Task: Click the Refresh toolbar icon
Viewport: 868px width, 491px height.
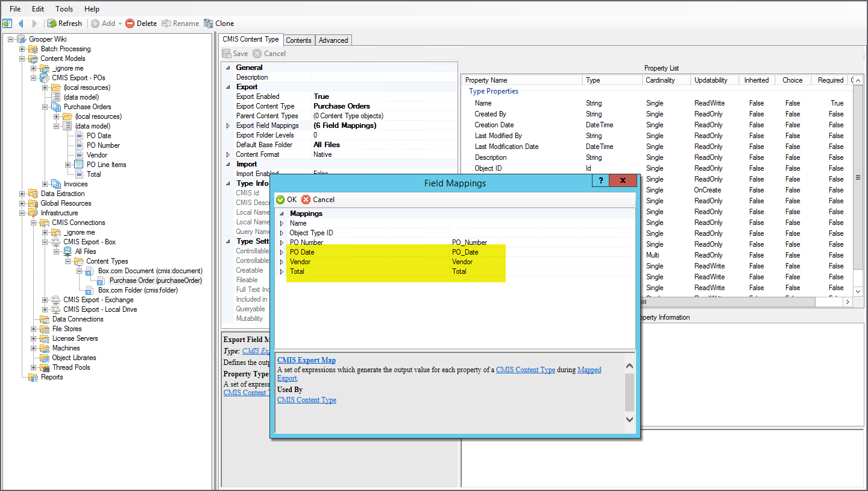Action: pyautogui.click(x=52, y=24)
